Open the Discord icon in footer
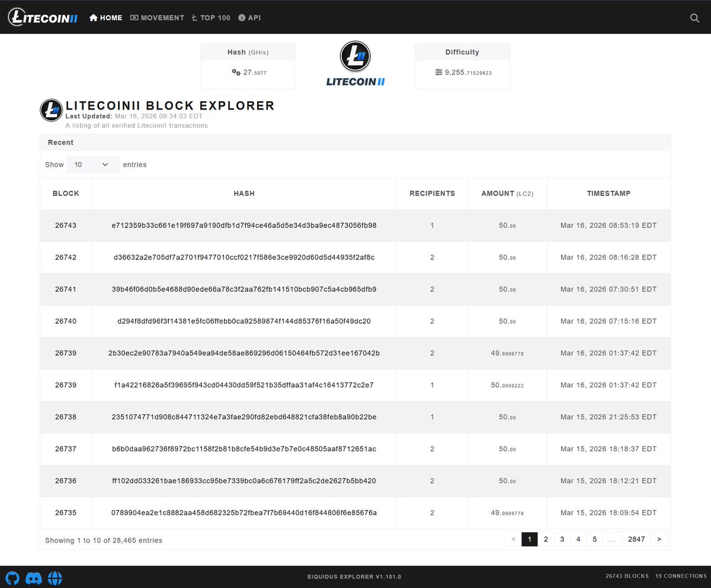The height and width of the screenshot is (588, 711). (34, 577)
